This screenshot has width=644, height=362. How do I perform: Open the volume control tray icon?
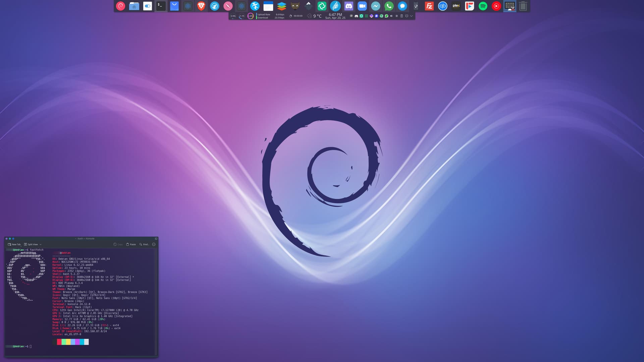pyautogui.click(x=391, y=16)
